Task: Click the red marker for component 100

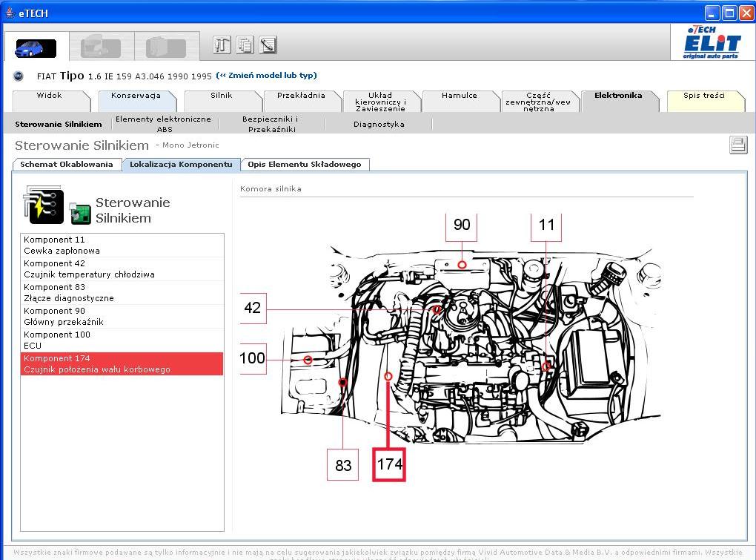Action: click(308, 360)
